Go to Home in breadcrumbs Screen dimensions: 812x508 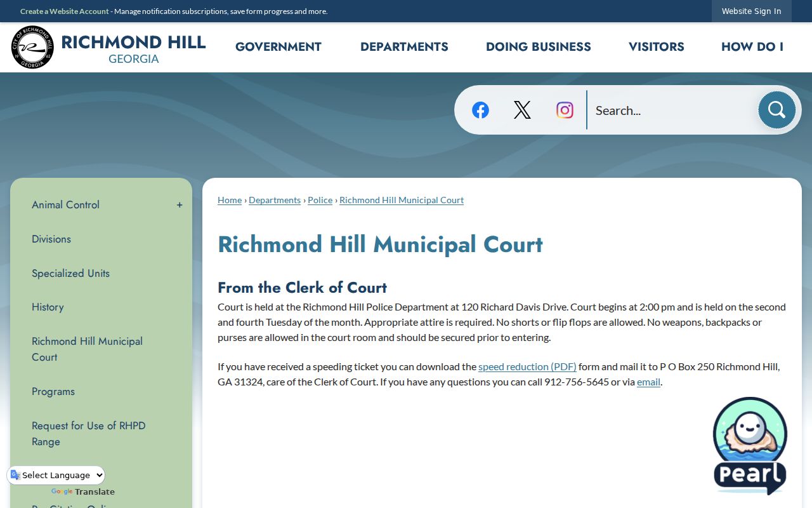[x=230, y=200]
